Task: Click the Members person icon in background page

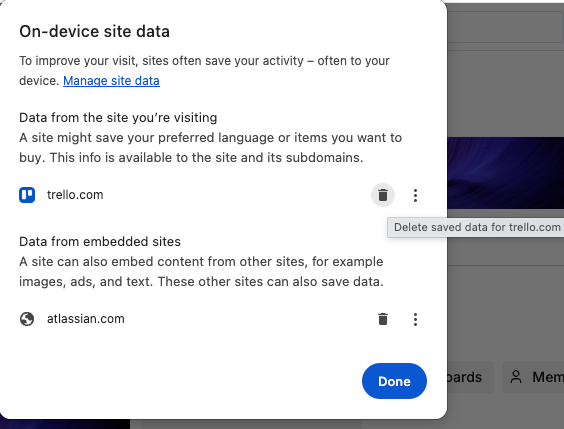Action: pyautogui.click(x=516, y=377)
